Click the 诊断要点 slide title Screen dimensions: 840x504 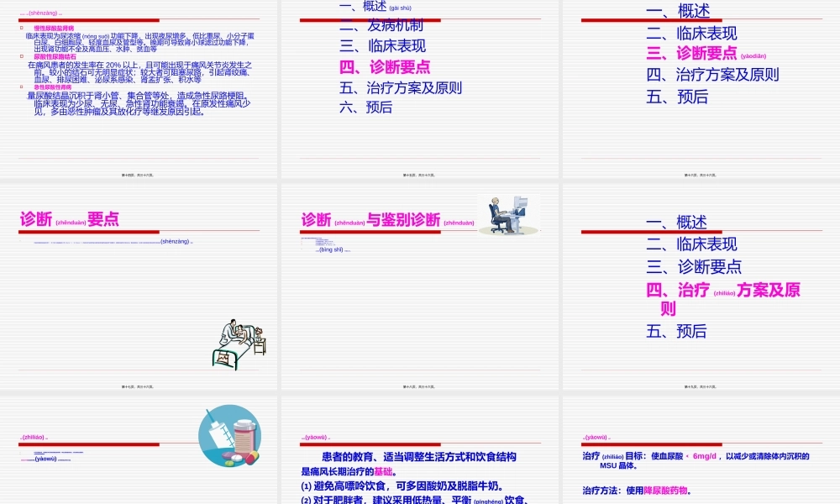point(67,218)
